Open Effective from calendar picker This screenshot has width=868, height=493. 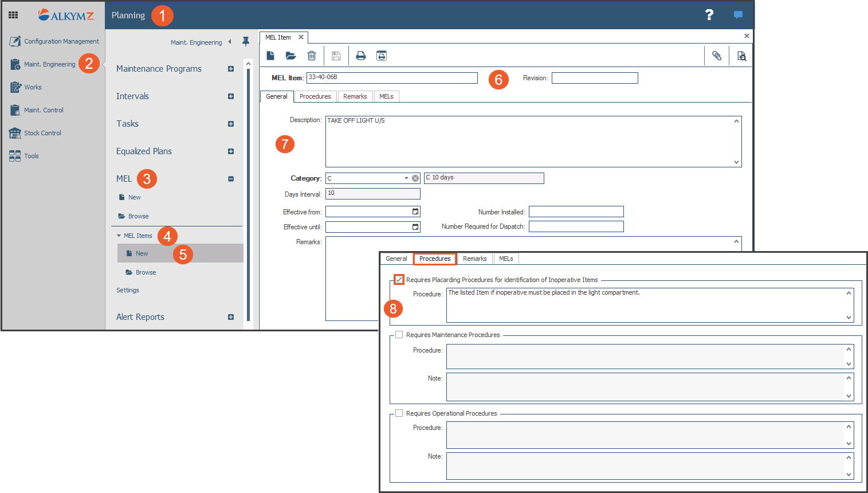(415, 212)
